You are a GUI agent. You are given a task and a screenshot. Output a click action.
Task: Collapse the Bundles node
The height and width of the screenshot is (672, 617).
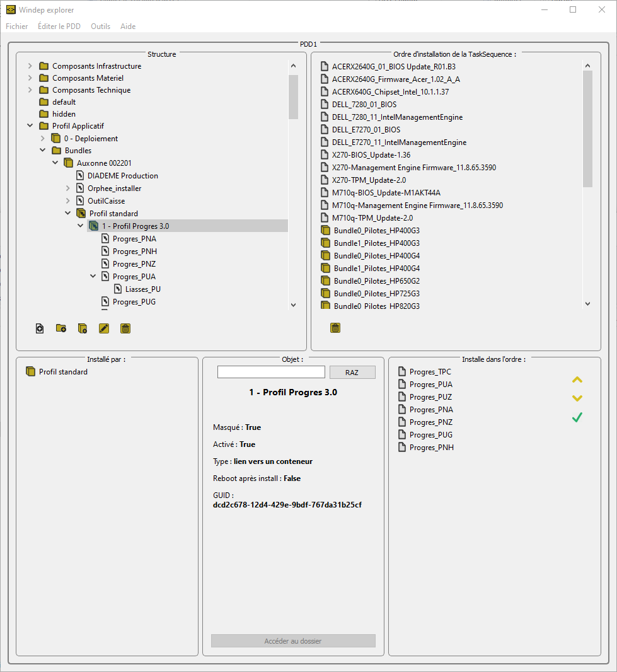click(x=42, y=150)
